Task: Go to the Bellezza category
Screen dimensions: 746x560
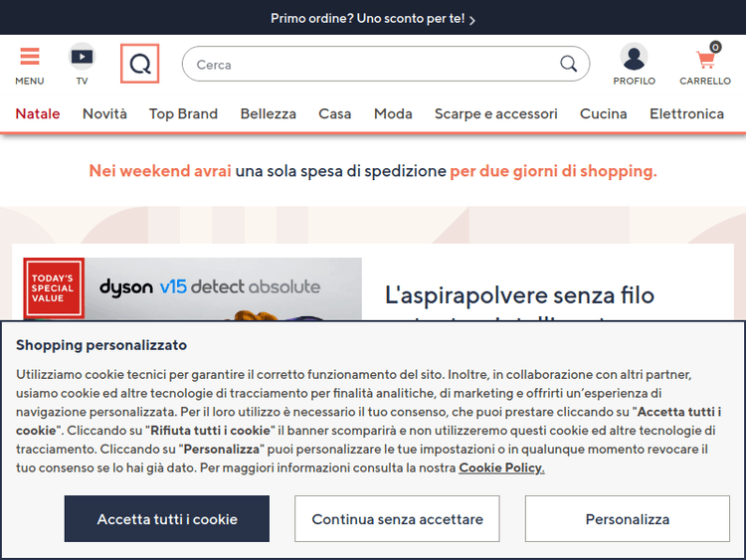Action: pyautogui.click(x=268, y=113)
